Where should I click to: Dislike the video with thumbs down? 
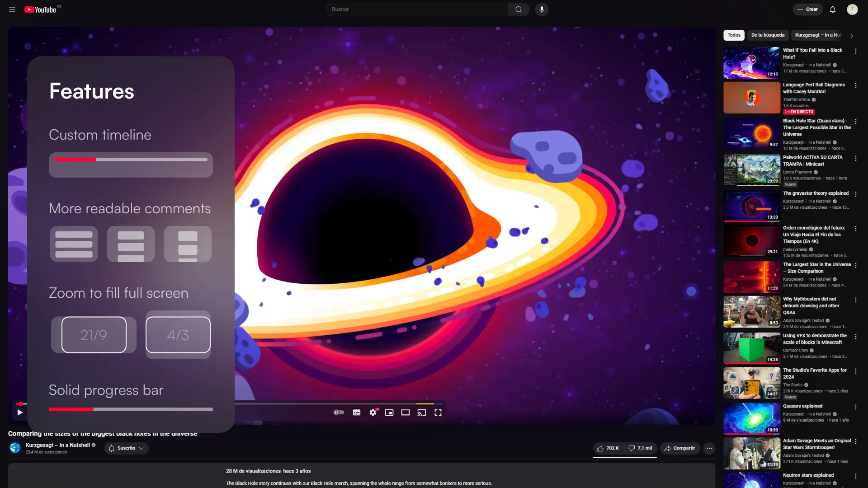pos(632,448)
